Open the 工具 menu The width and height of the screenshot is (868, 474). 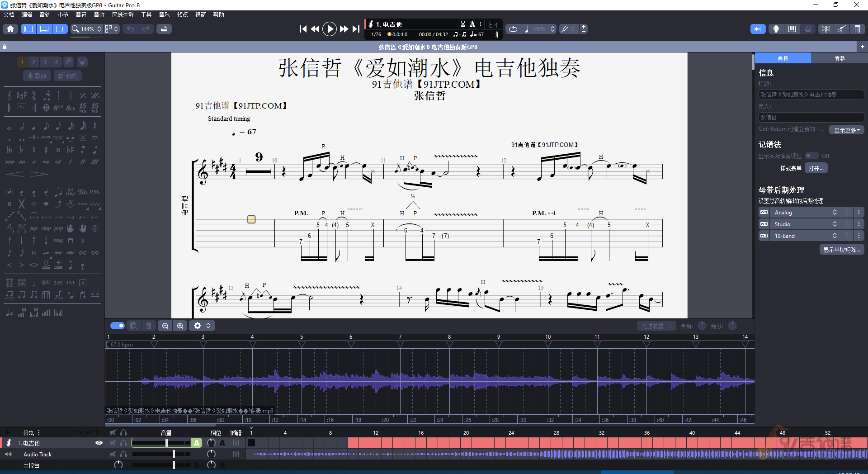[x=146, y=14]
